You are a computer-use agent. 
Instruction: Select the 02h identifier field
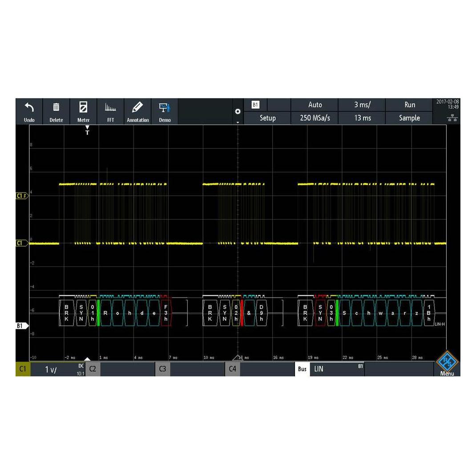[x=236, y=313]
